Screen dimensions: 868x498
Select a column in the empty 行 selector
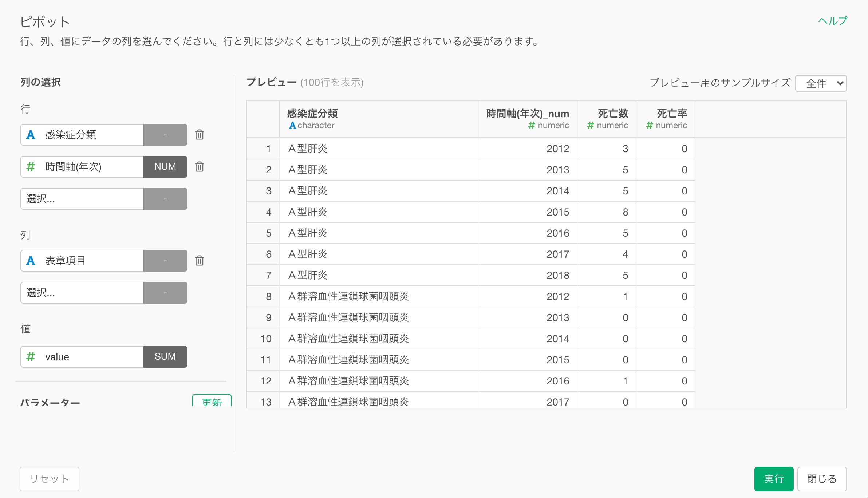82,199
